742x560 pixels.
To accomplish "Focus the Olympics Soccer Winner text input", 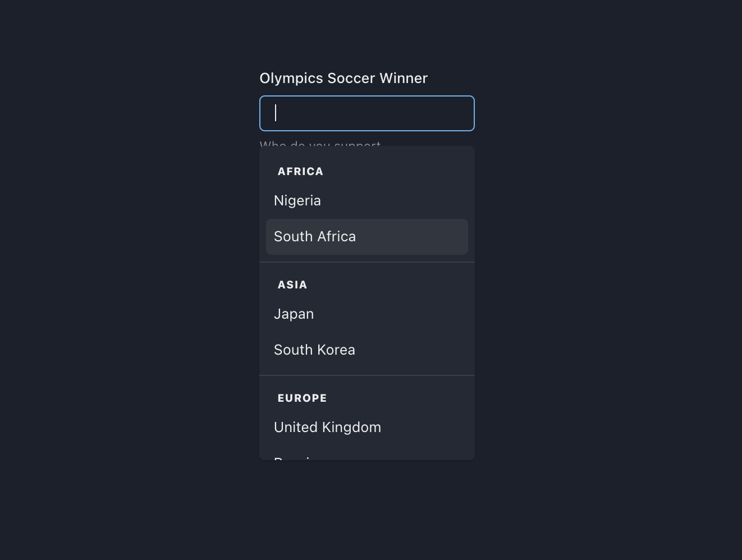I will (367, 113).
